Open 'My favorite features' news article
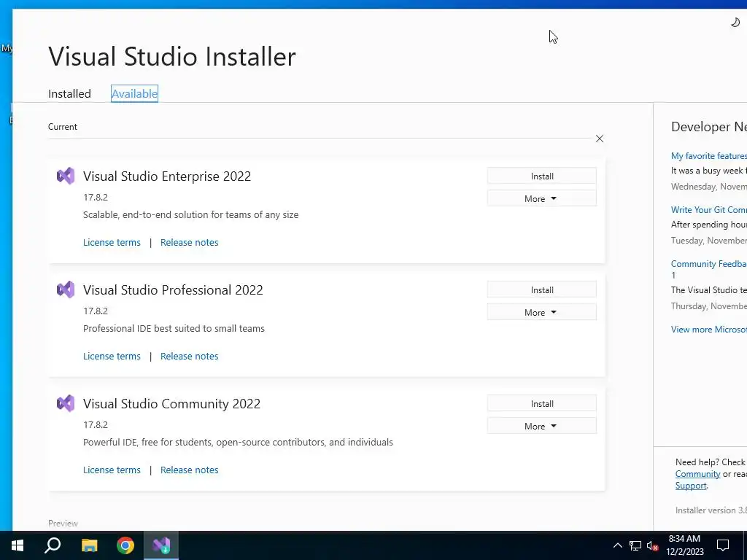The width and height of the screenshot is (747, 560). (709, 156)
